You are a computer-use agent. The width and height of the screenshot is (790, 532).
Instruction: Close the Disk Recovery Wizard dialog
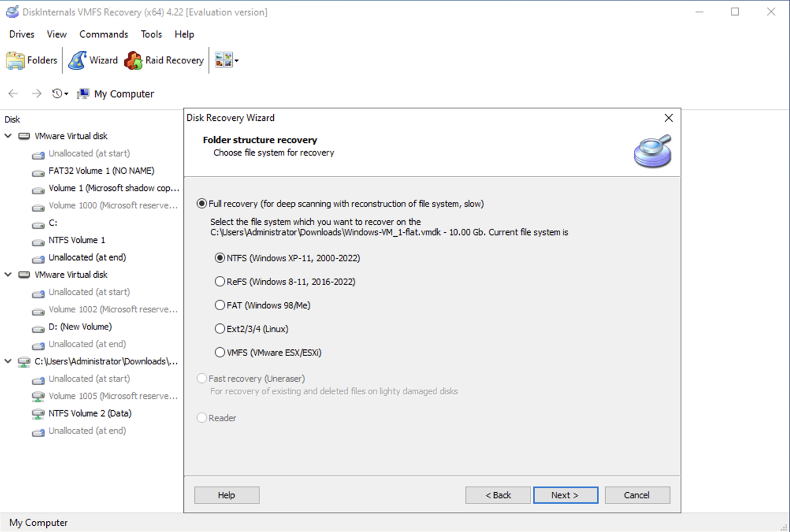[x=669, y=118]
